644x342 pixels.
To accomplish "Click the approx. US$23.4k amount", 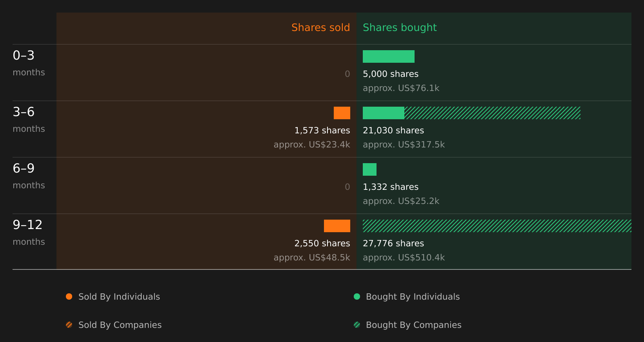I will (x=312, y=145).
